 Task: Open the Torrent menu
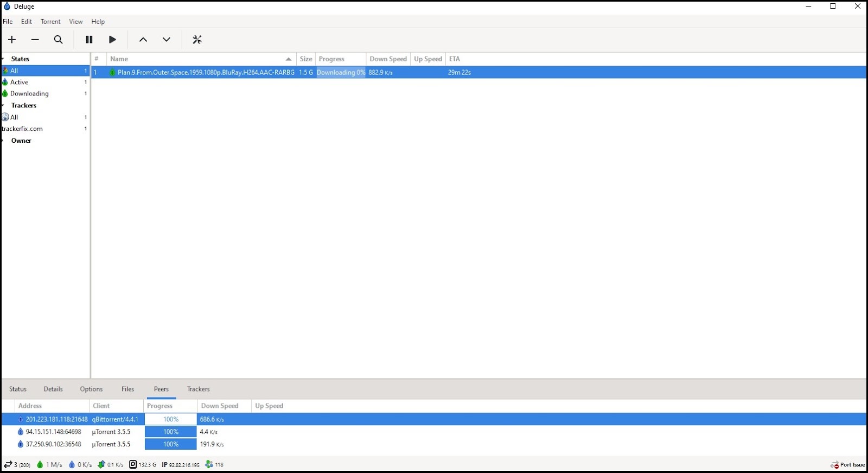pyautogui.click(x=50, y=22)
